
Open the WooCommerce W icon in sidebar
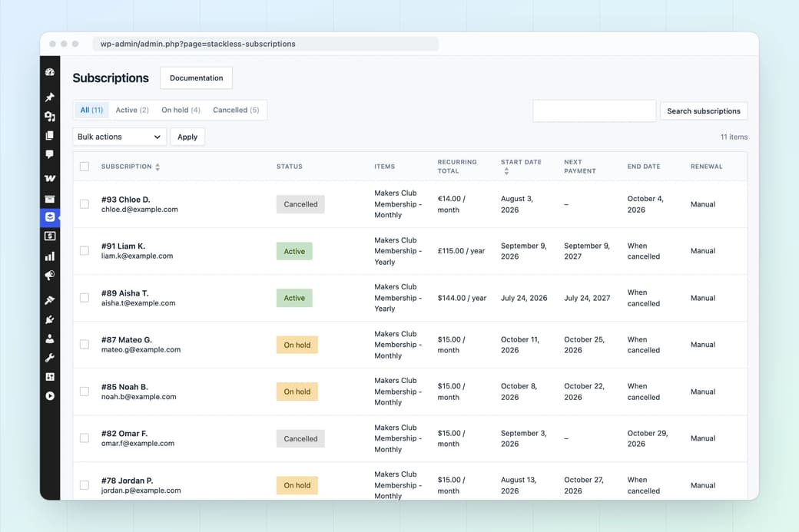[49, 178]
